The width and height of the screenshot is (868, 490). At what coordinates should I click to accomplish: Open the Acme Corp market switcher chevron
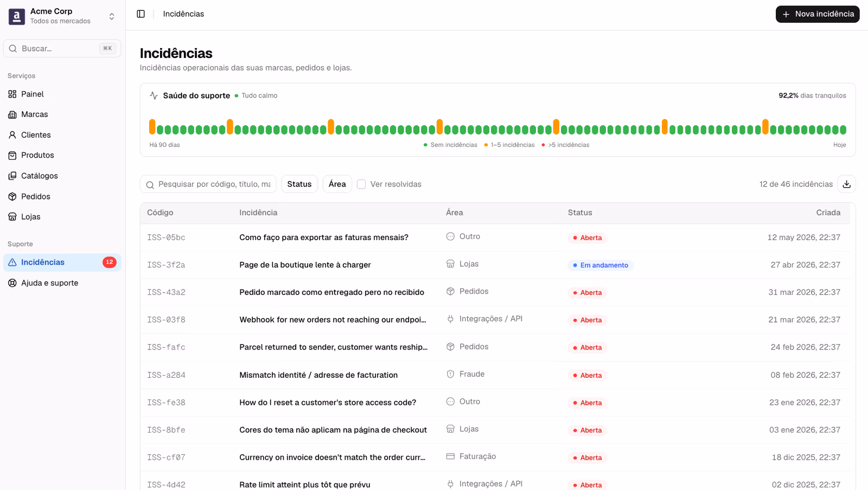pyautogui.click(x=112, y=16)
